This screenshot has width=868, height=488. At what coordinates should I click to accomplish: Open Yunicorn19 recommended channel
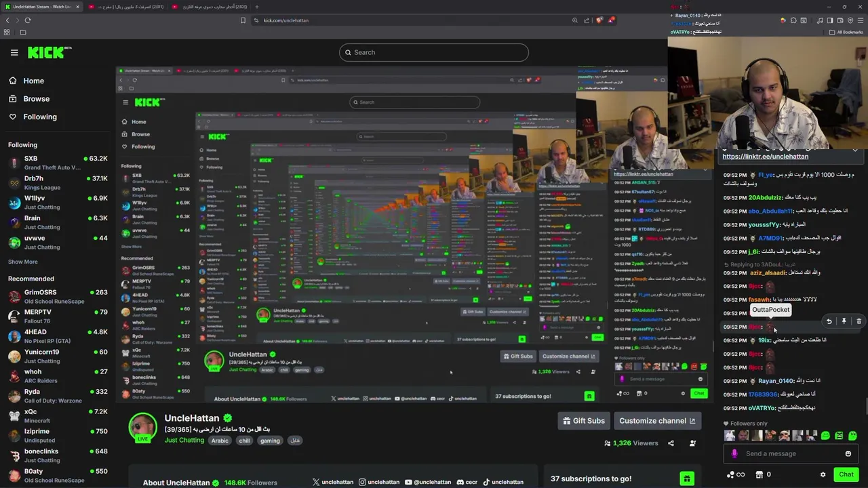click(57, 356)
